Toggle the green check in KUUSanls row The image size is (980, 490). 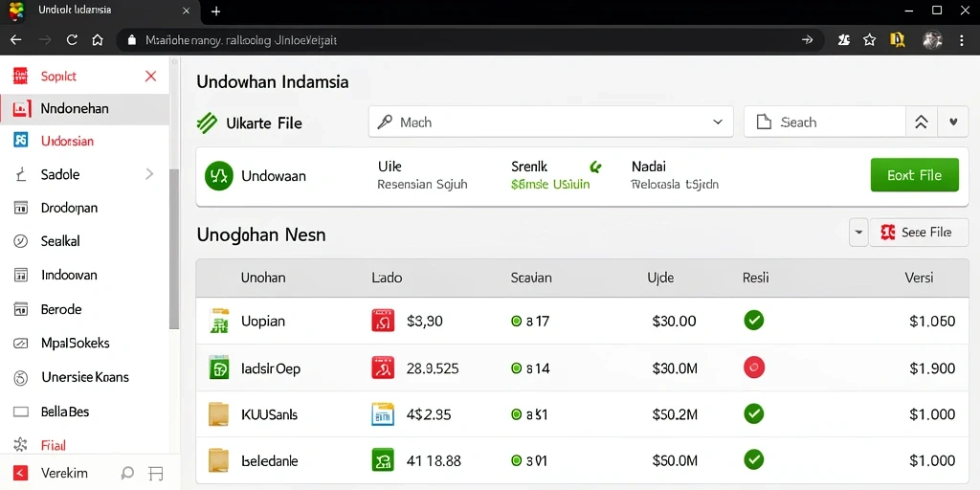point(754,413)
